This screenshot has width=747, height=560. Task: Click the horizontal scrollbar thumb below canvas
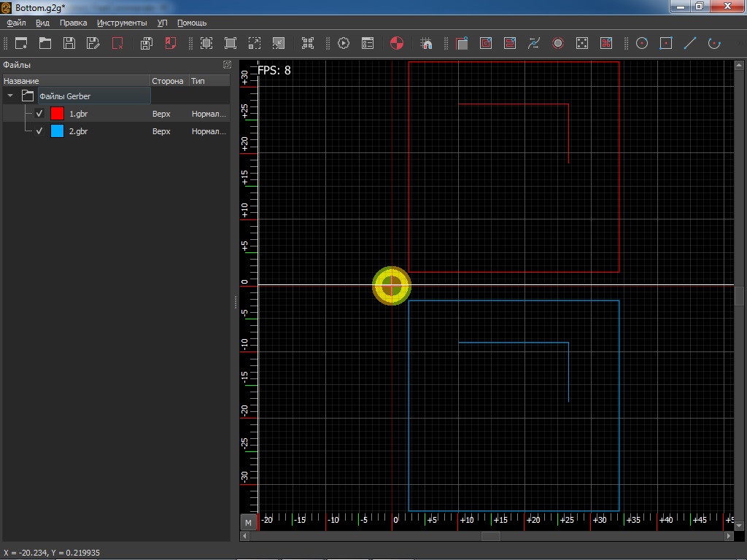[490, 536]
